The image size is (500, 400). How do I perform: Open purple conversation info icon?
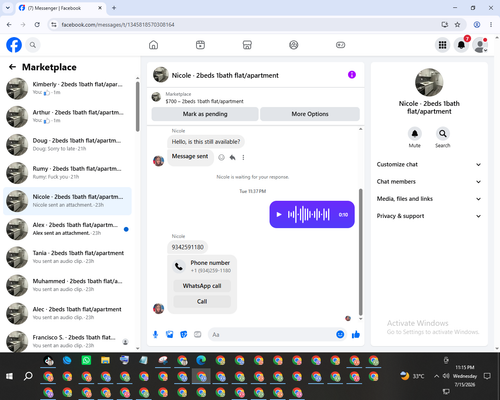(352, 75)
